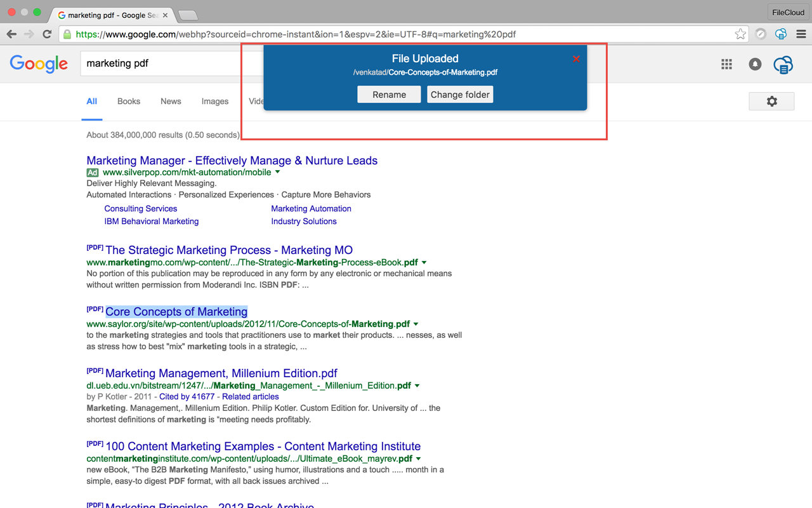Open Google notifications bell
The image size is (812, 508).
[x=755, y=64]
